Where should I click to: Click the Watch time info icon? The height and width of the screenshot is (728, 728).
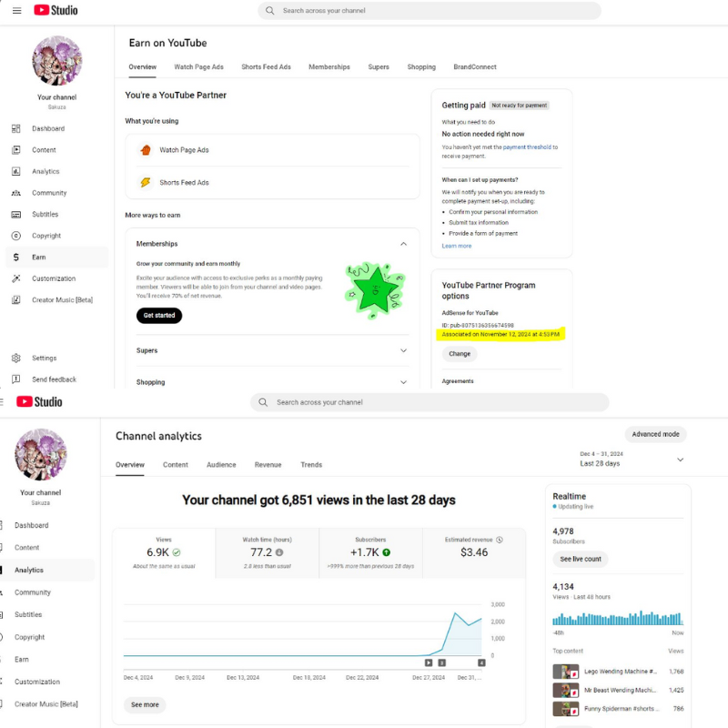[279, 552]
